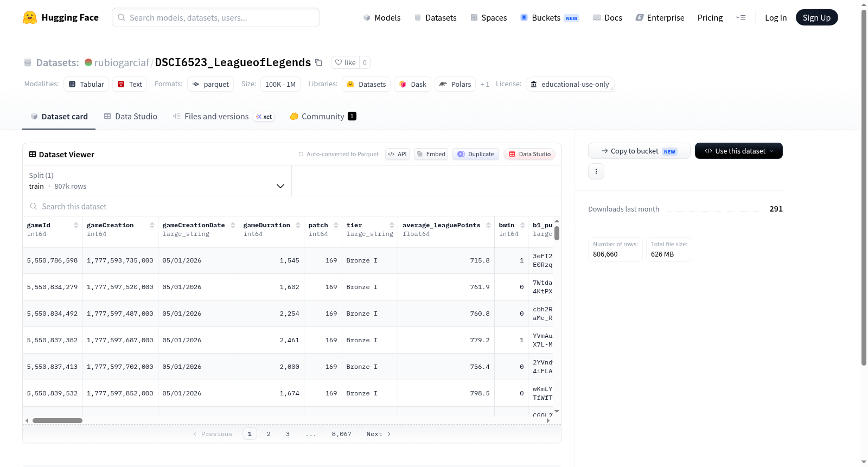Filter by Tabular modality tag
The image size is (868, 467).
pyautogui.click(x=86, y=84)
